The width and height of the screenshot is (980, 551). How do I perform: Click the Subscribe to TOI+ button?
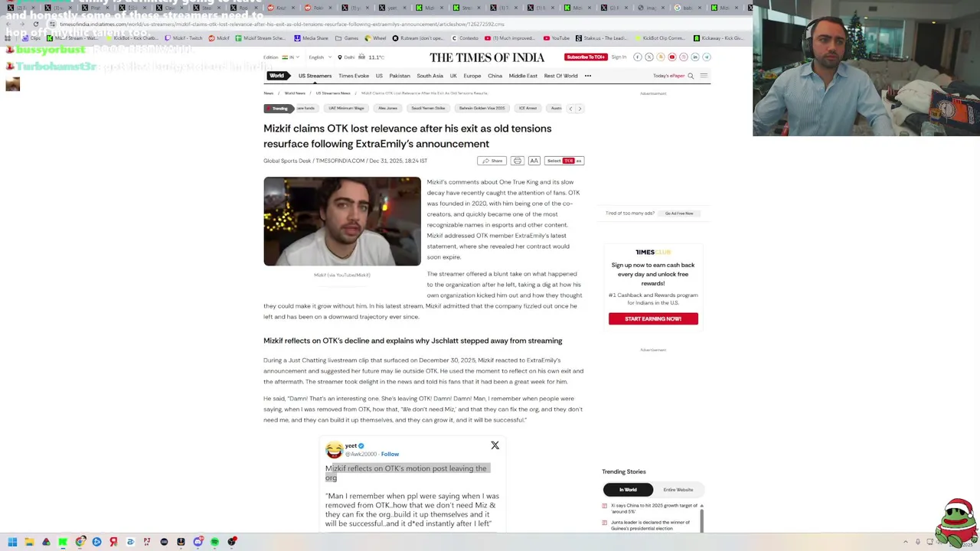click(x=586, y=57)
